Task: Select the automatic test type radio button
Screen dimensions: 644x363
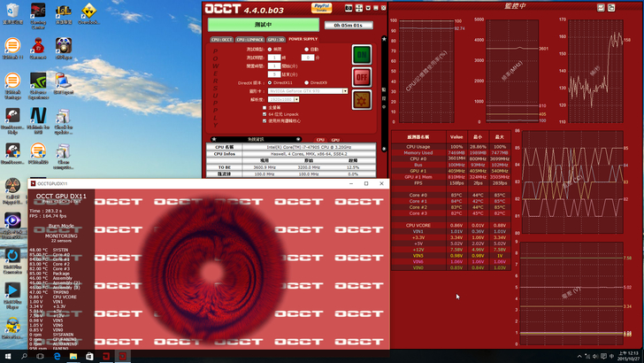Action: click(x=306, y=50)
